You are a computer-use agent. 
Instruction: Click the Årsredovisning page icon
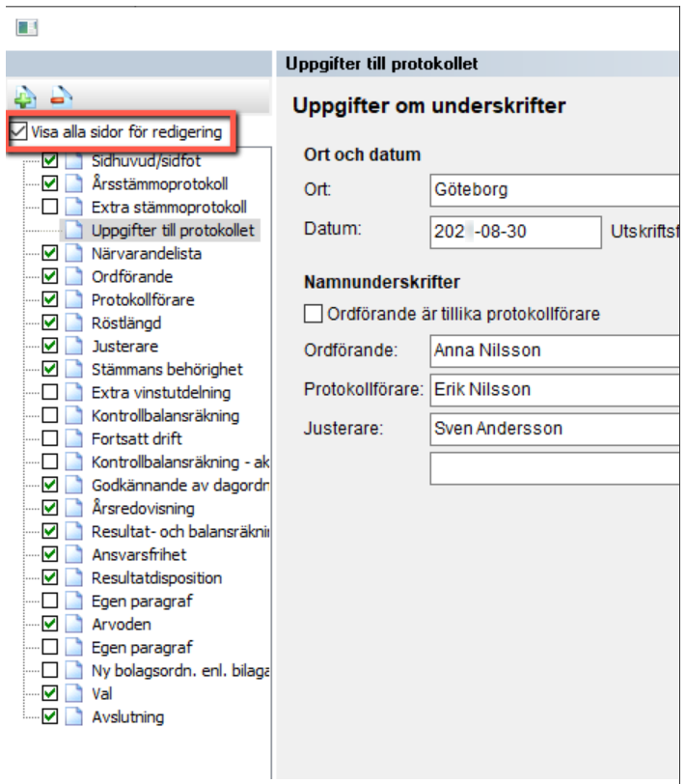point(74,508)
